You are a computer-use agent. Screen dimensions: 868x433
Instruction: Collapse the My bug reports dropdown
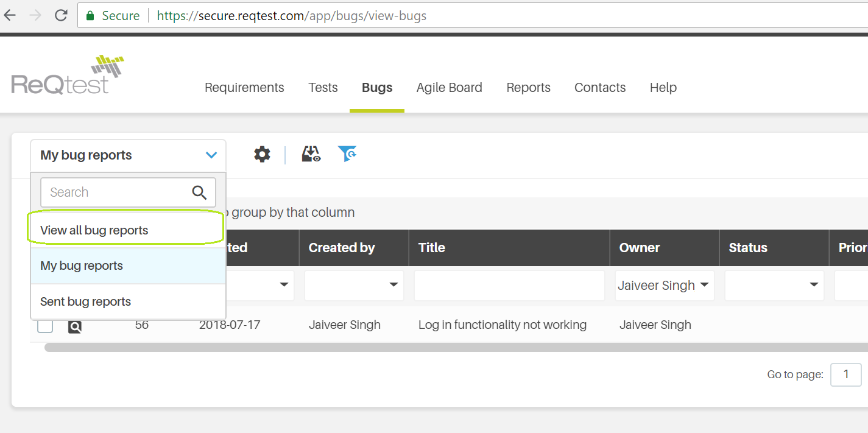pos(211,155)
